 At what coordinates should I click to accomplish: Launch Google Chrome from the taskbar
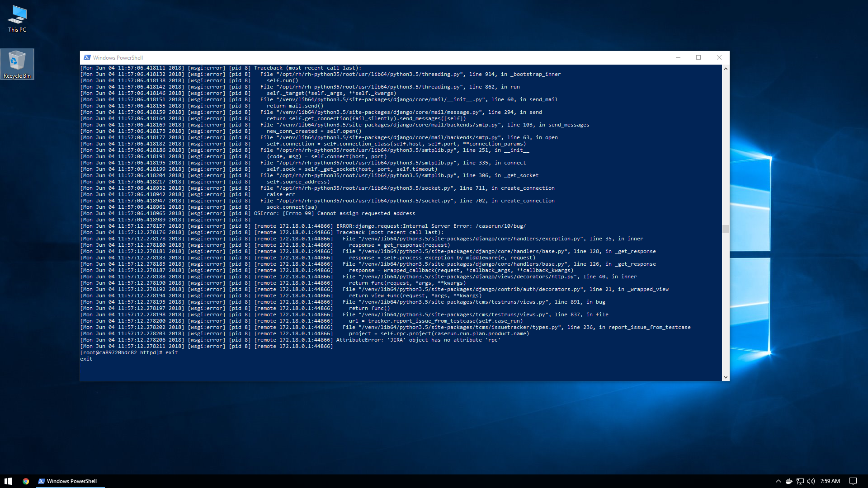pyautogui.click(x=26, y=481)
